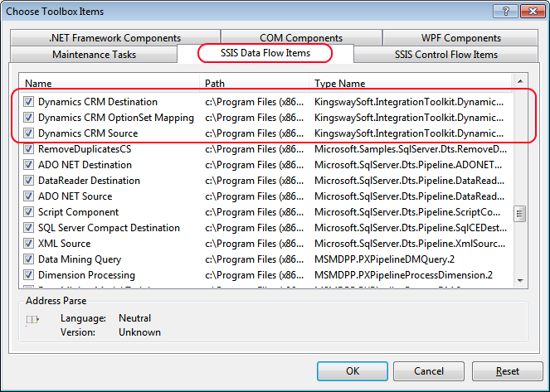Toggle the Dimension Processing checkbox

coord(28,275)
